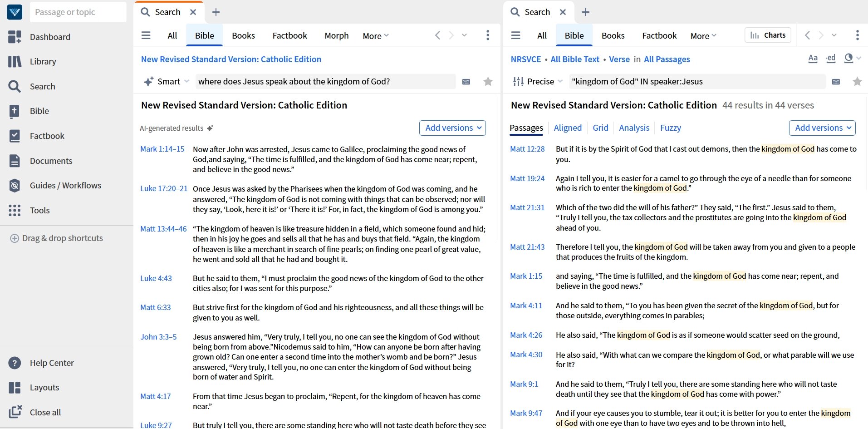Go back in right panel history
The width and height of the screenshot is (868, 429).
click(807, 35)
